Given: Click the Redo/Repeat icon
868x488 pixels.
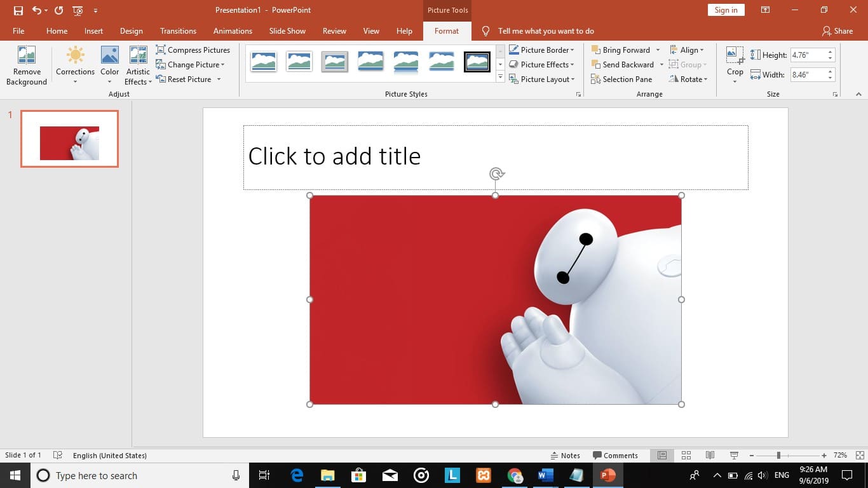Looking at the screenshot, I should pos(58,10).
